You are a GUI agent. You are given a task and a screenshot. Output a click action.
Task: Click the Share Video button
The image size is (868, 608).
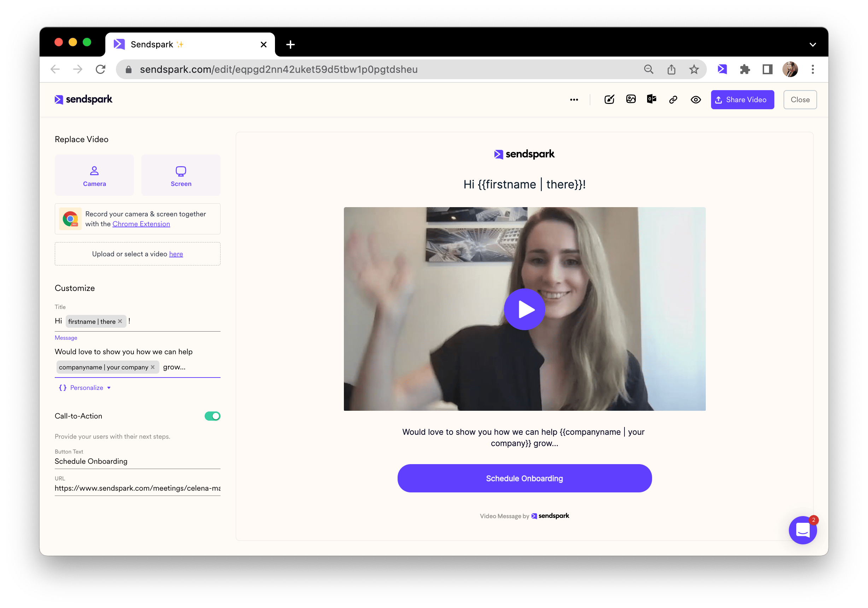[742, 100]
